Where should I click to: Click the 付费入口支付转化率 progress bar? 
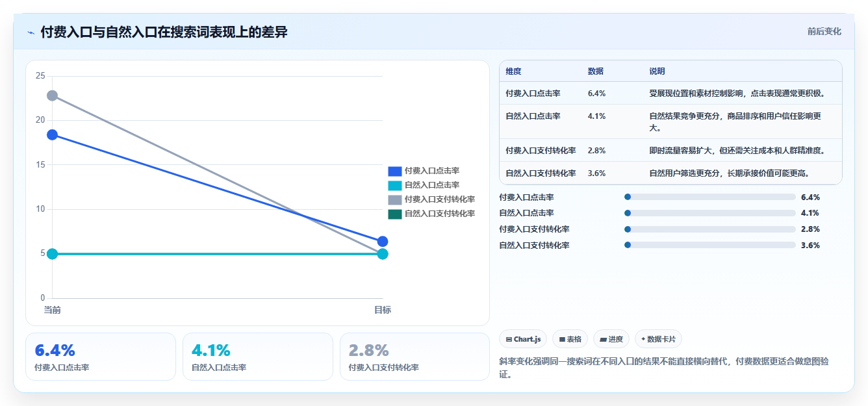709,229
